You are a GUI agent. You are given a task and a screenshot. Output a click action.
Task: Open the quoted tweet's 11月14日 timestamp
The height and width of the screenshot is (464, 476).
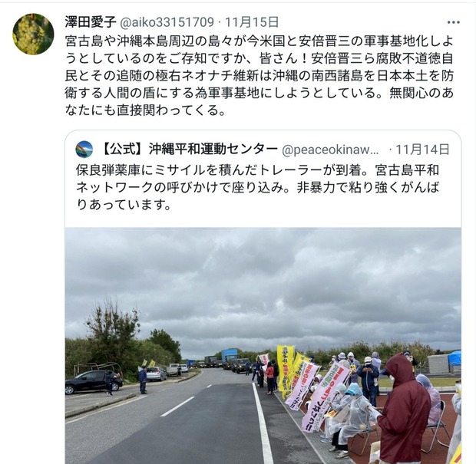click(x=422, y=150)
